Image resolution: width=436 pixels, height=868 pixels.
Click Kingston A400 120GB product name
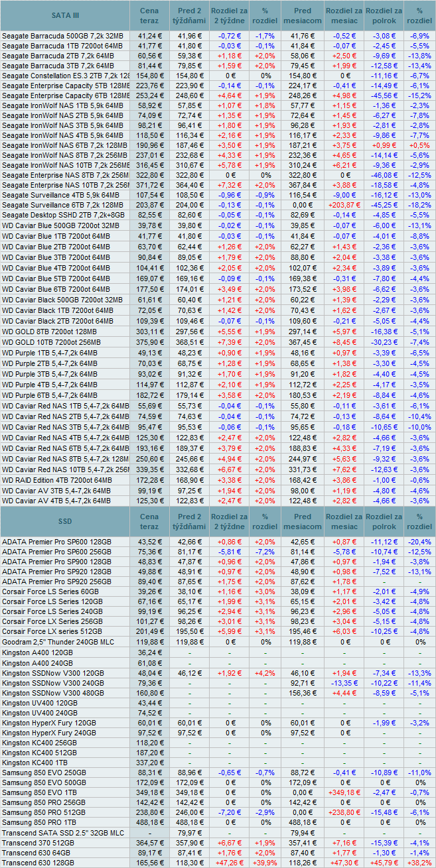pyautogui.click(x=38, y=652)
